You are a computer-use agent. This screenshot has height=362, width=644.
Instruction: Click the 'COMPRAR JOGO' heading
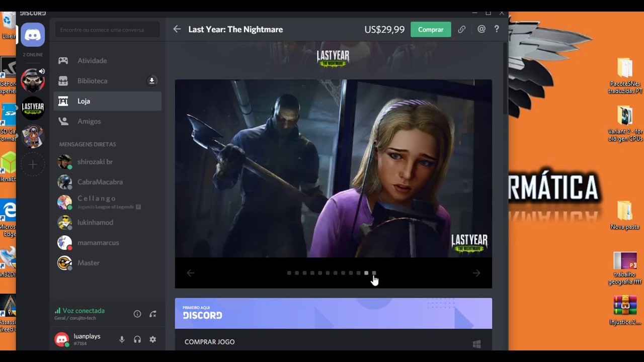pyautogui.click(x=210, y=342)
